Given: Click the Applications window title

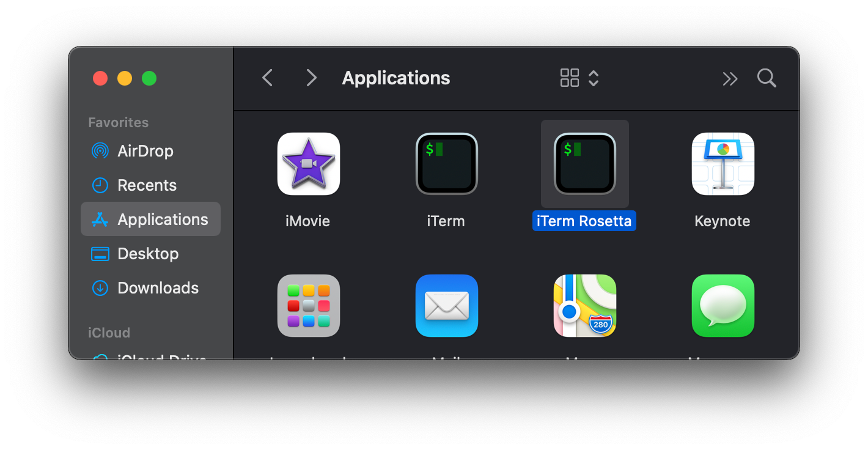Looking at the screenshot, I should [396, 78].
